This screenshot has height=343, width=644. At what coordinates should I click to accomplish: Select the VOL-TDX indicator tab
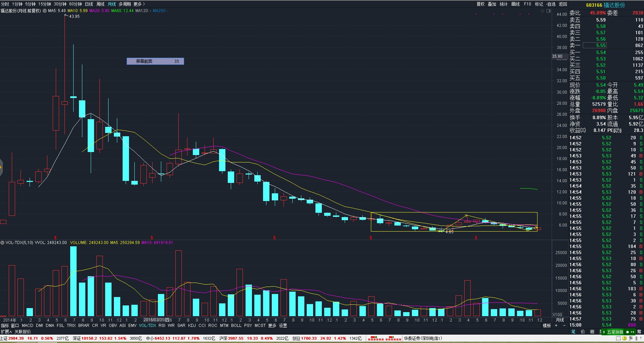(x=147, y=326)
